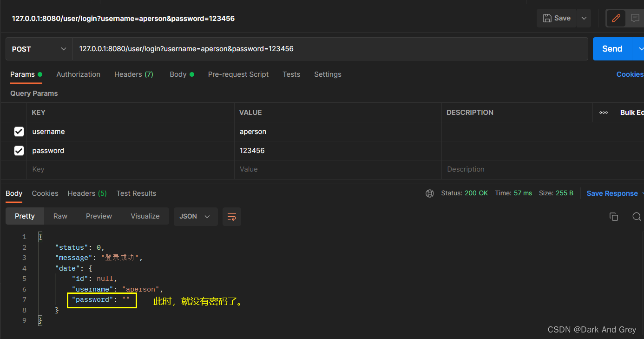Select the Visualize view

pyautogui.click(x=145, y=216)
